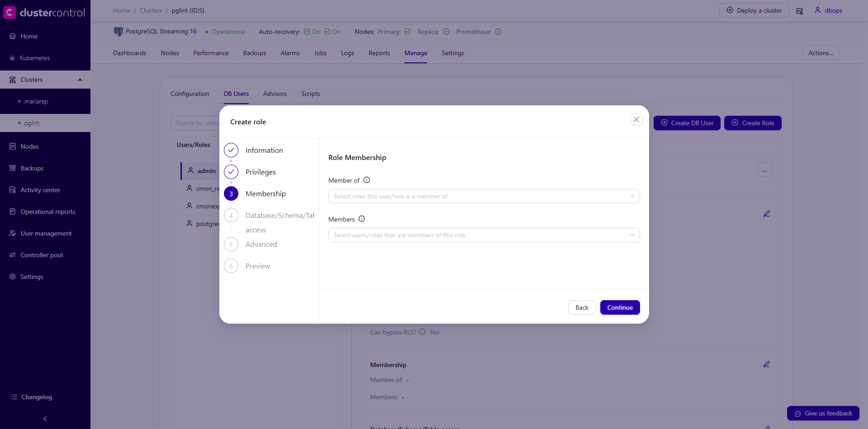Close the Create role dialog
Screen dimensions: 868x429
[x=636, y=119]
